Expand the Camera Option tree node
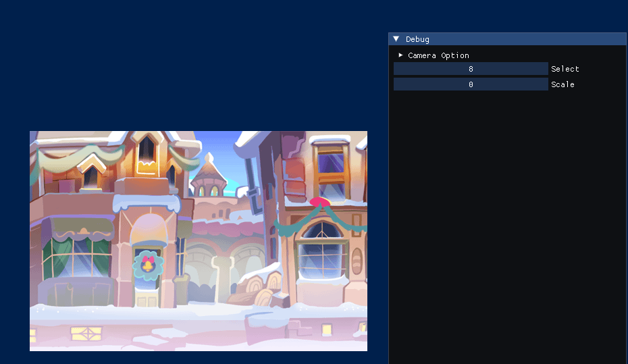Image resolution: width=628 pixels, height=364 pixels. pos(400,55)
